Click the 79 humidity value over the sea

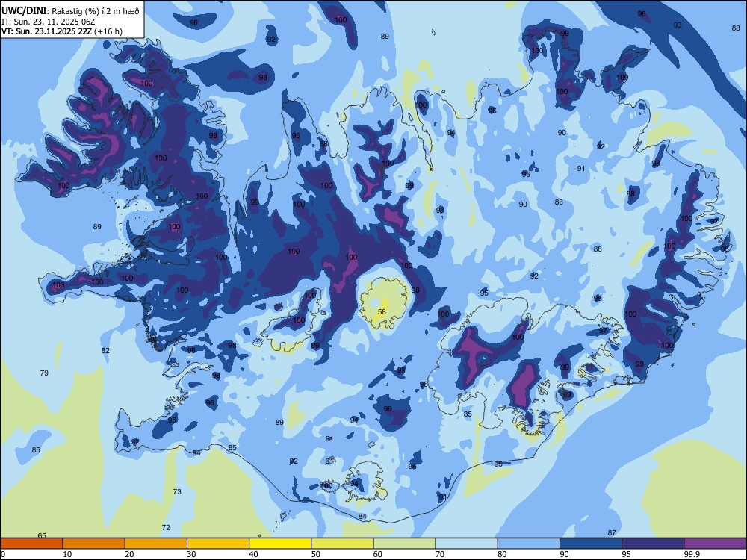(x=44, y=373)
